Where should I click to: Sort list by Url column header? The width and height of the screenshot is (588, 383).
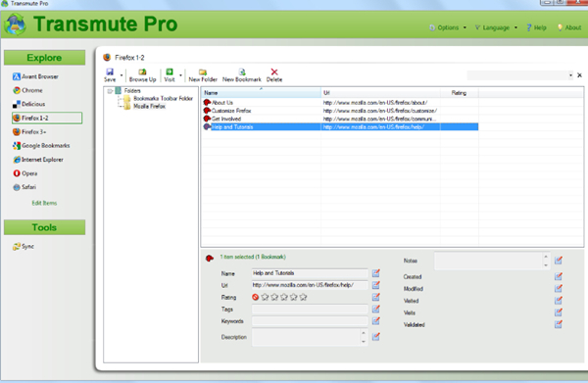[380, 92]
